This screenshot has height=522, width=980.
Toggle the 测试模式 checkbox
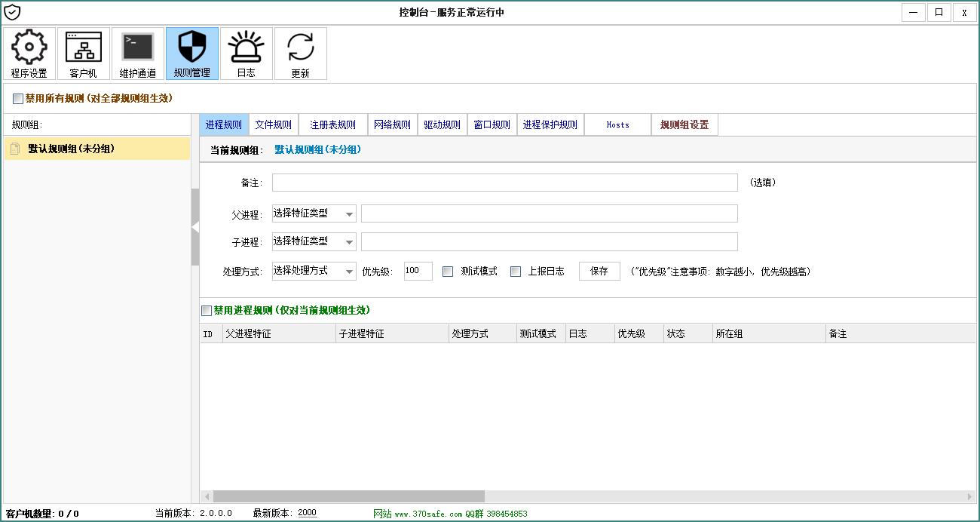448,272
